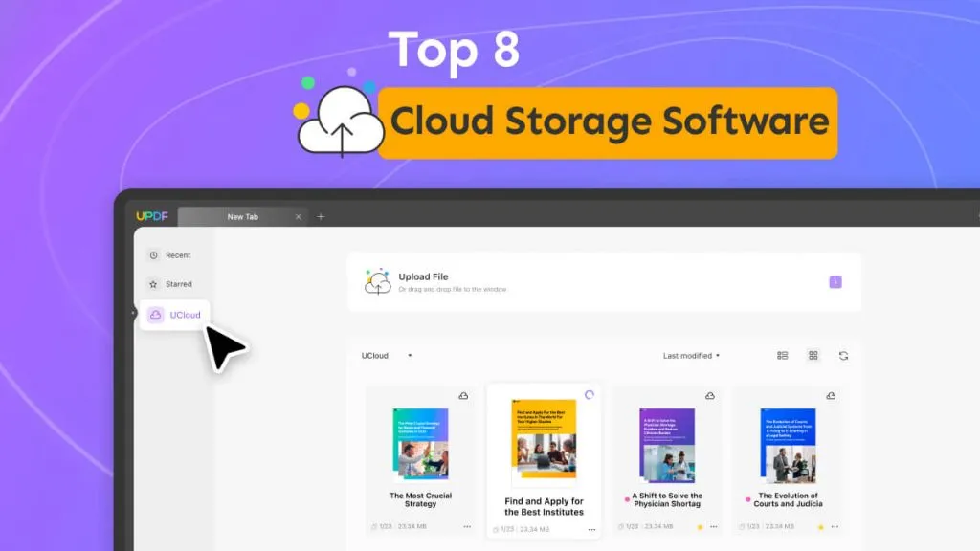980x551 pixels.
Task: Click cloud status icon on 'The Evolution of Courts'
Action: 831,395
